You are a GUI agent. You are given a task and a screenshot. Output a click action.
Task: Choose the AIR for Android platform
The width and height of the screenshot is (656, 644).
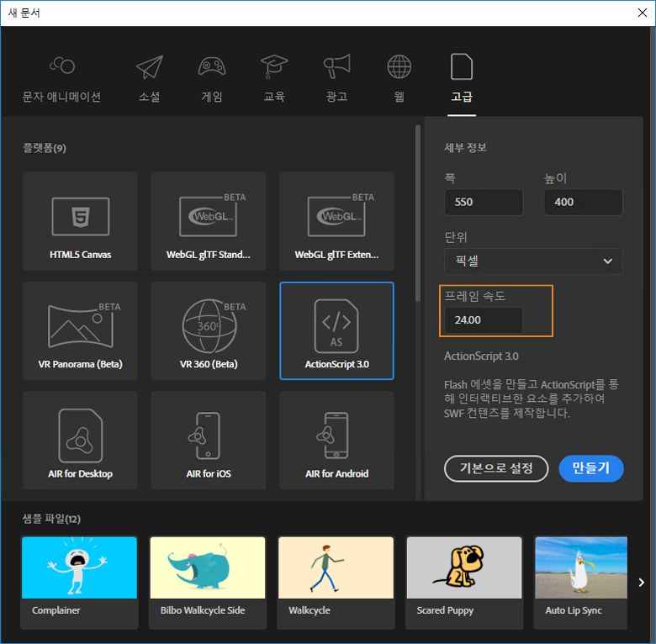[336, 441]
